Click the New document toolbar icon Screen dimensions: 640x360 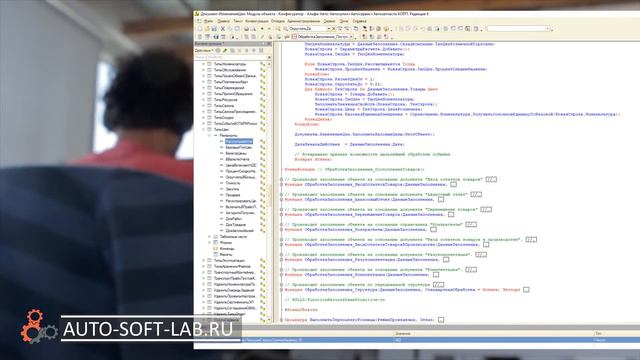click(x=200, y=29)
